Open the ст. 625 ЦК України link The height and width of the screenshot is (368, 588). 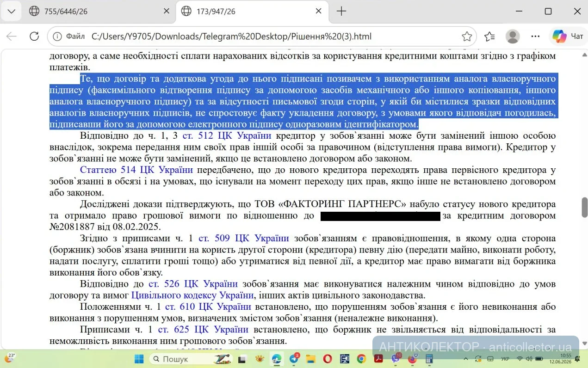[203, 329]
